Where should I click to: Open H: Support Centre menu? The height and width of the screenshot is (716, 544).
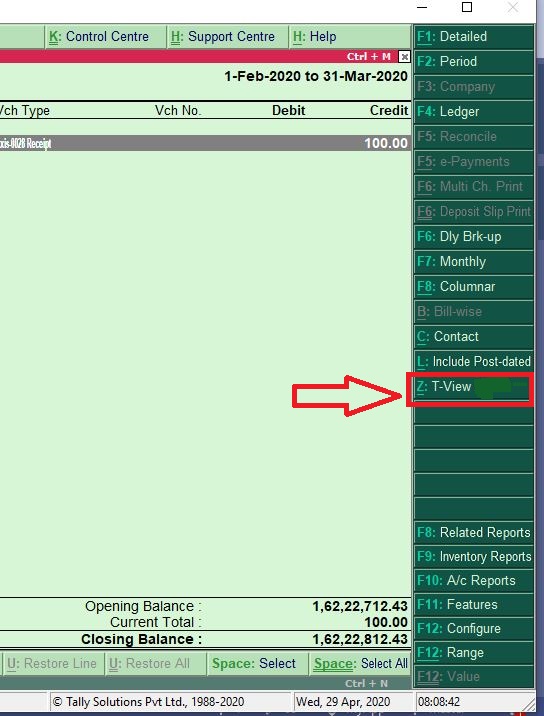click(x=227, y=37)
